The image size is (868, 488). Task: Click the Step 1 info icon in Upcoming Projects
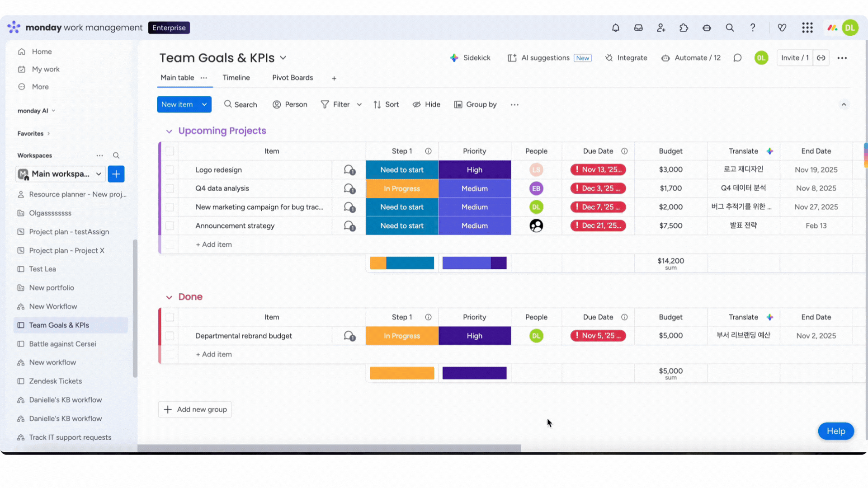[x=428, y=151]
